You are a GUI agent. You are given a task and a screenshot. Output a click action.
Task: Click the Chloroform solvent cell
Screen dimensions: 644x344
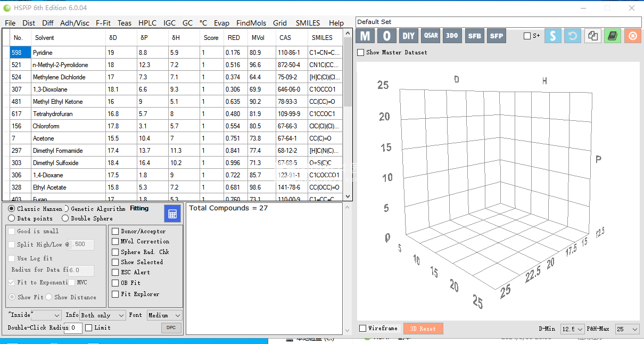pyautogui.click(x=68, y=126)
